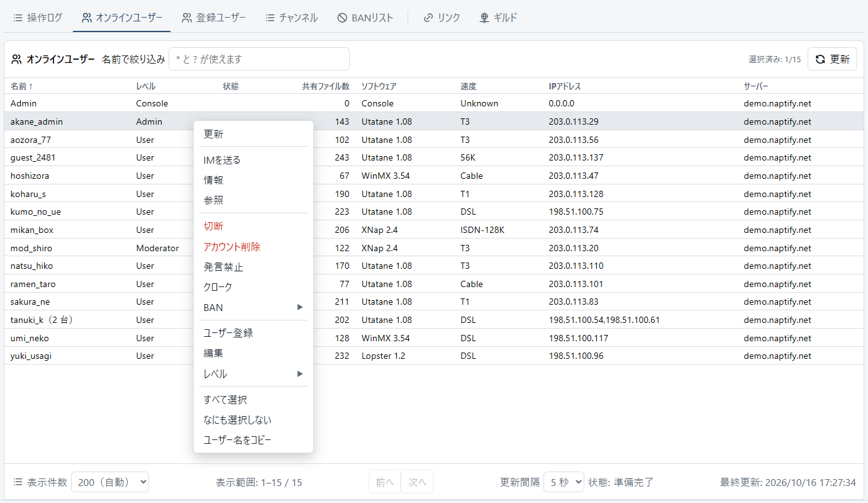The width and height of the screenshot is (868, 503).
Task: Click the ソフトウェア column header
Action: click(x=379, y=86)
